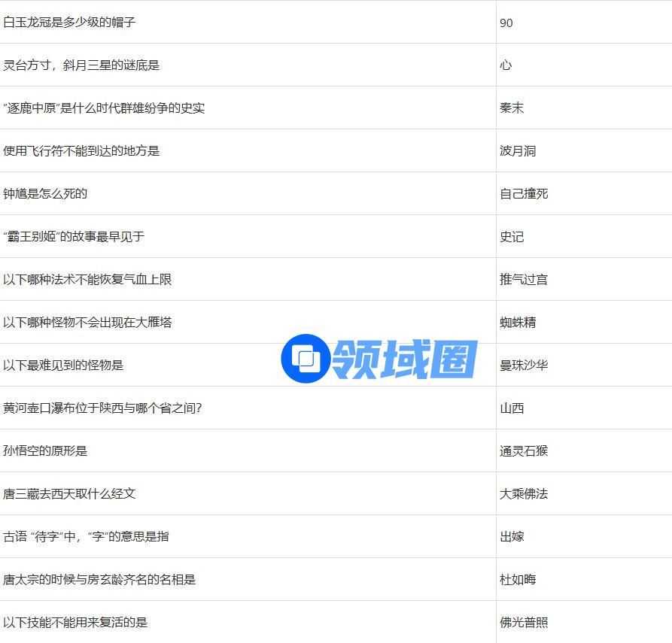Select the question 灵台方寸，斜月三星的谜底是
This screenshot has width=672, height=643.
click(x=81, y=65)
